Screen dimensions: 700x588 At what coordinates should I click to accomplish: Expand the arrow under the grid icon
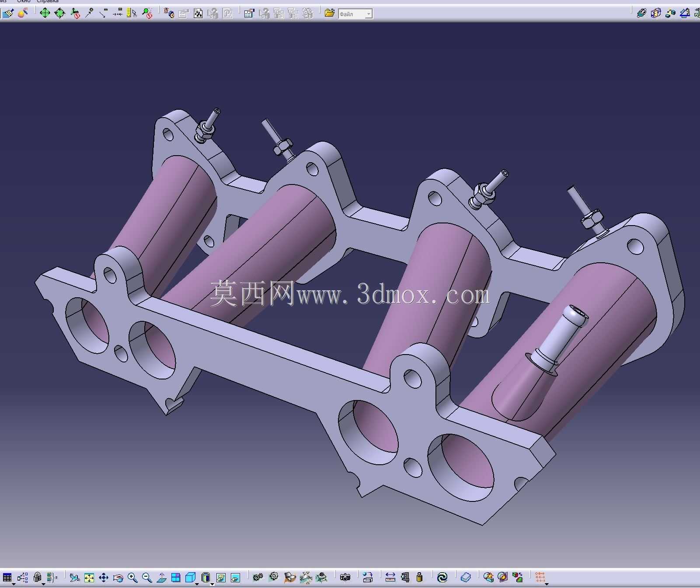(13, 584)
